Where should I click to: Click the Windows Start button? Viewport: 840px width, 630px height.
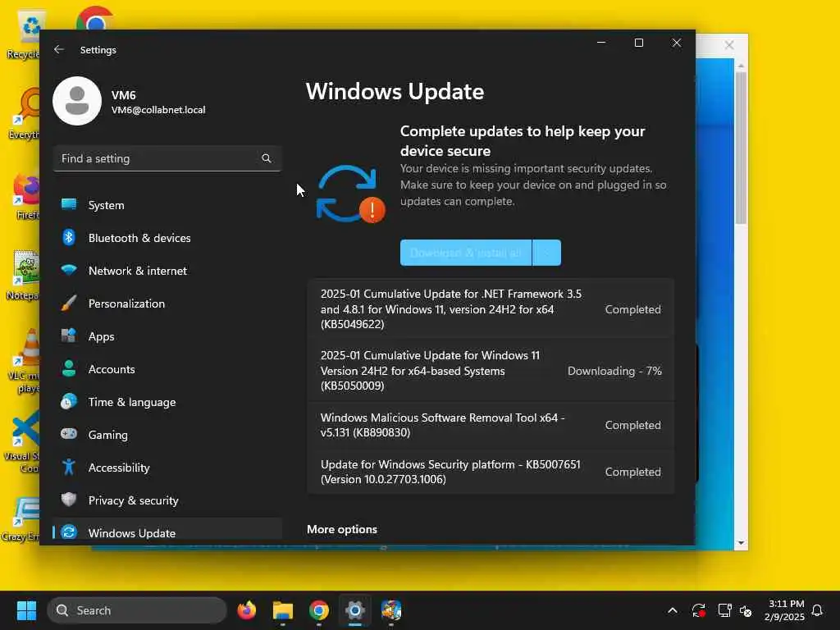coord(26,610)
